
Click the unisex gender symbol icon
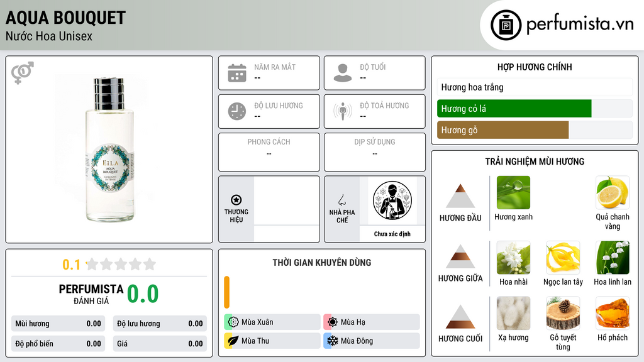click(x=23, y=73)
